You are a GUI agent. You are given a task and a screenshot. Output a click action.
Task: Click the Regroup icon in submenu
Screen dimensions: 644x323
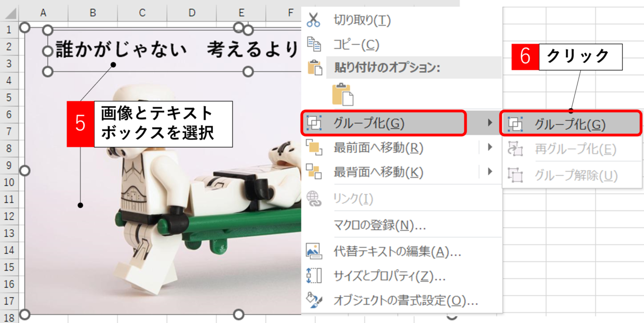pos(515,150)
